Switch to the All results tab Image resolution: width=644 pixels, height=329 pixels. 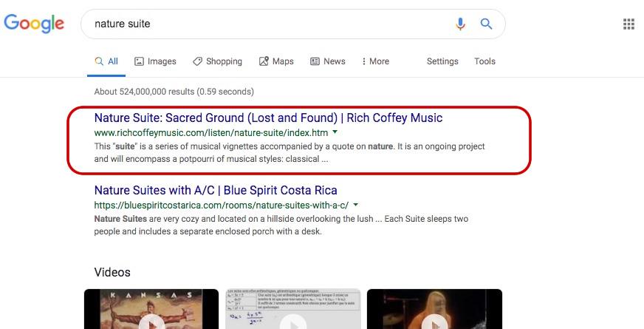click(106, 61)
